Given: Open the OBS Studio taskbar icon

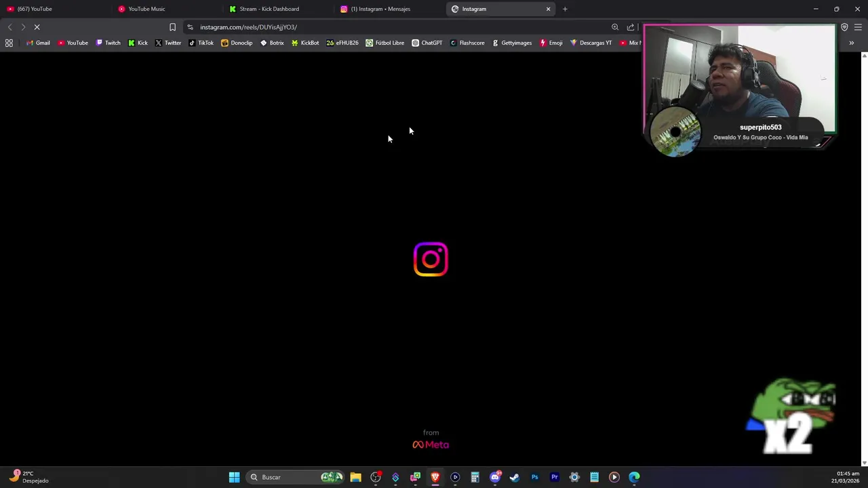Looking at the screenshot, I should (x=376, y=477).
